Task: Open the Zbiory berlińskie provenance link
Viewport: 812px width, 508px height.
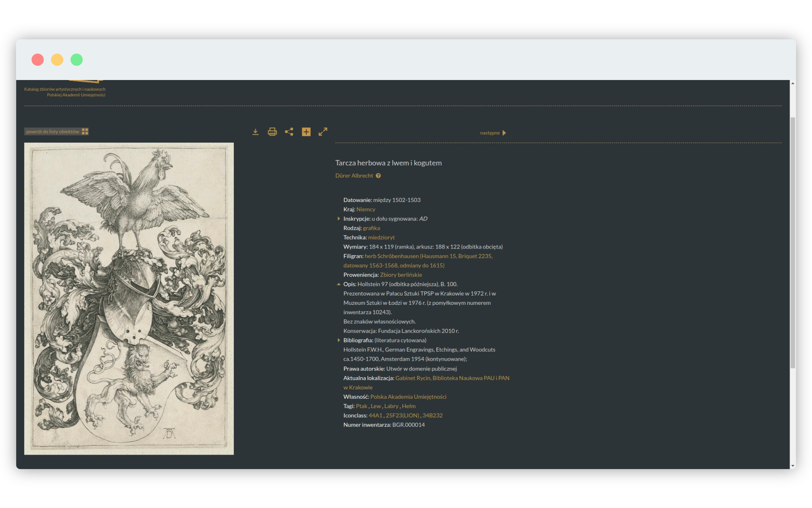Action: tap(401, 275)
